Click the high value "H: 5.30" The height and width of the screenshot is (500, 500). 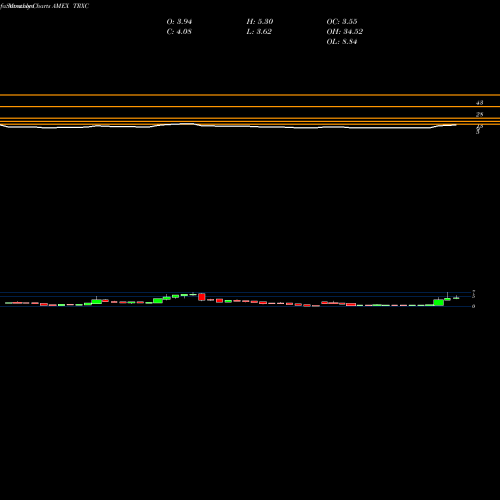click(x=260, y=22)
